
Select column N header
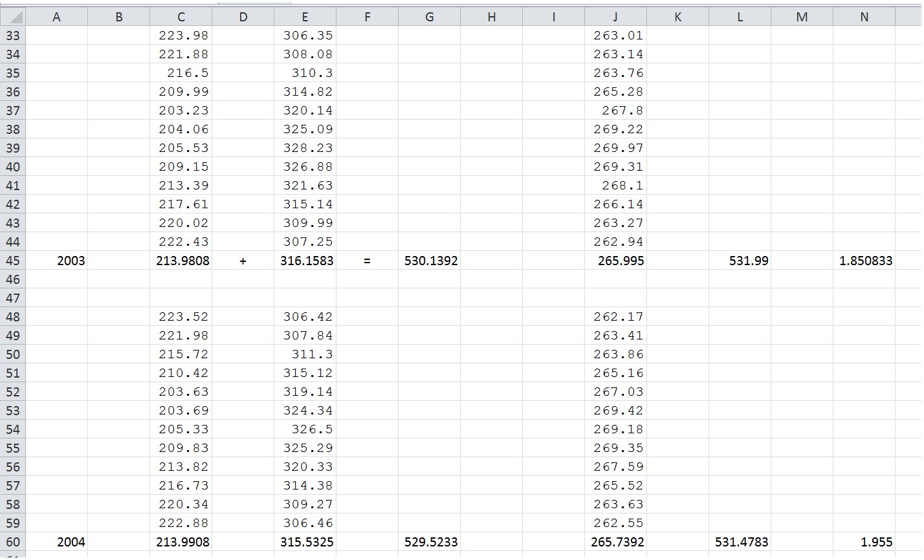coord(864,17)
